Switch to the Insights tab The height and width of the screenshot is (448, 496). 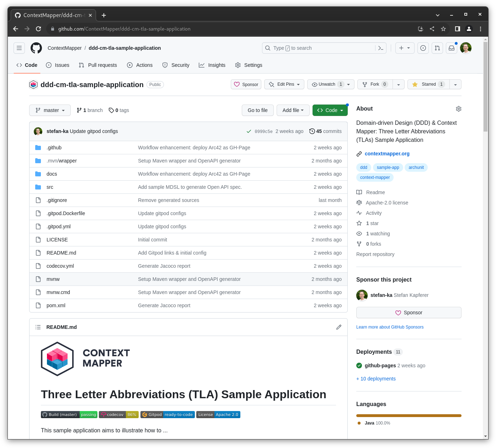pos(212,65)
